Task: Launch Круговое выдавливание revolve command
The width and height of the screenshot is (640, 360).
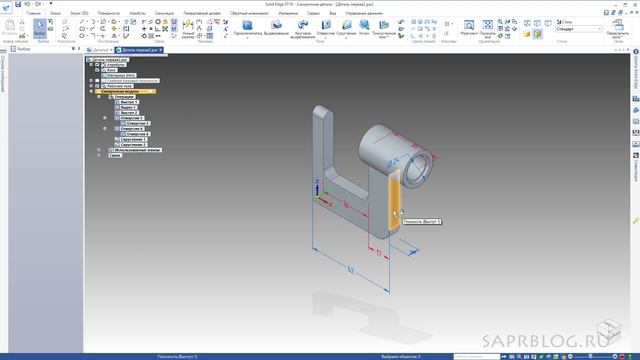Action: click(302, 29)
